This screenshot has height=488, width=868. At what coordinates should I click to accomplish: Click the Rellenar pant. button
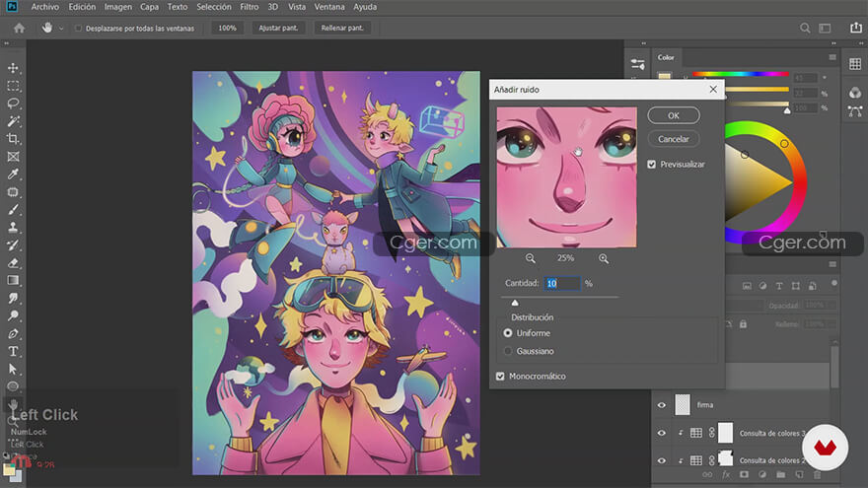pyautogui.click(x=342, y=28)
